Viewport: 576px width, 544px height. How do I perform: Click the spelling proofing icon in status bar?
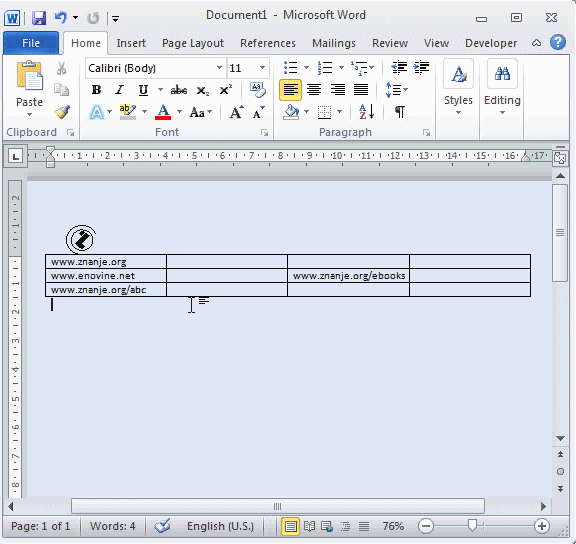tap(162, 526)
